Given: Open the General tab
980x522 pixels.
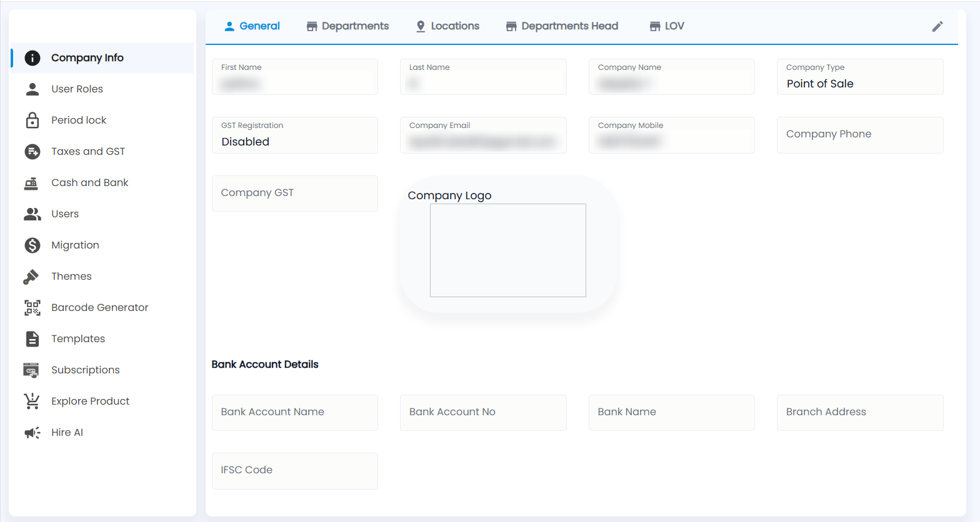Looking at the screenshot, I should [x=252, y=26].
